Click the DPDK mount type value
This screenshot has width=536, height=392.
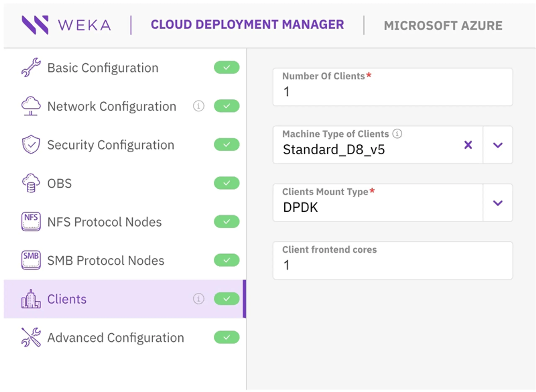pyautogui.click(x=300, y=207)
